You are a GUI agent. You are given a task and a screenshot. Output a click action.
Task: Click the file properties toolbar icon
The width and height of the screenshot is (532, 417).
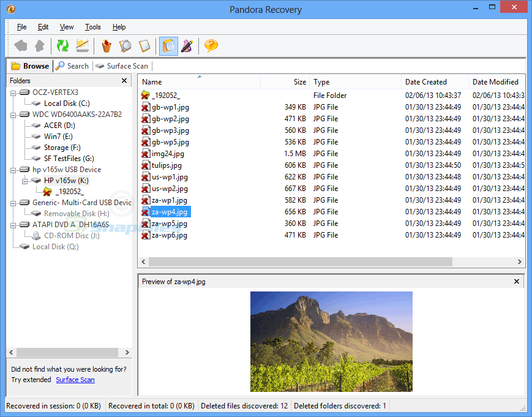(145, 46)
